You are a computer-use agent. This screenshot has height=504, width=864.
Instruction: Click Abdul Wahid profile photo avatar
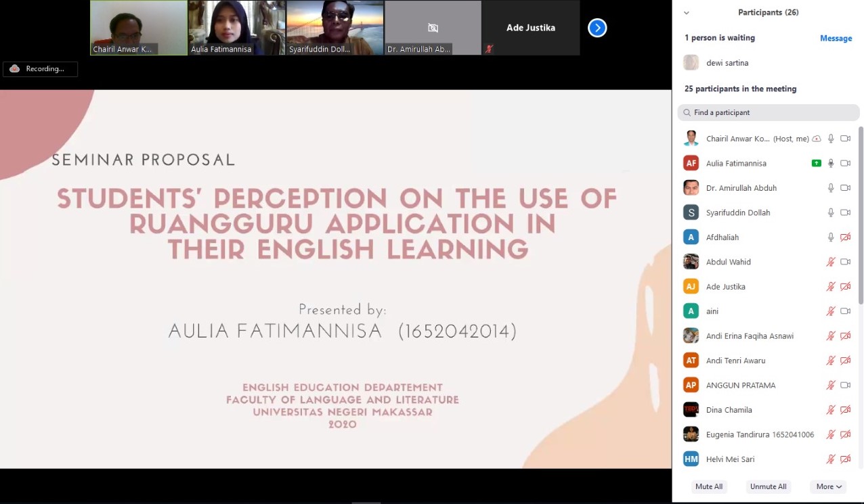(691, 262)
